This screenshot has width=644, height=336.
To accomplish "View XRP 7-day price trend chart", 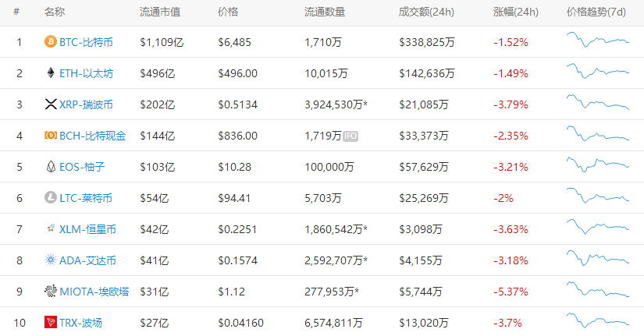I will point(598,102).
